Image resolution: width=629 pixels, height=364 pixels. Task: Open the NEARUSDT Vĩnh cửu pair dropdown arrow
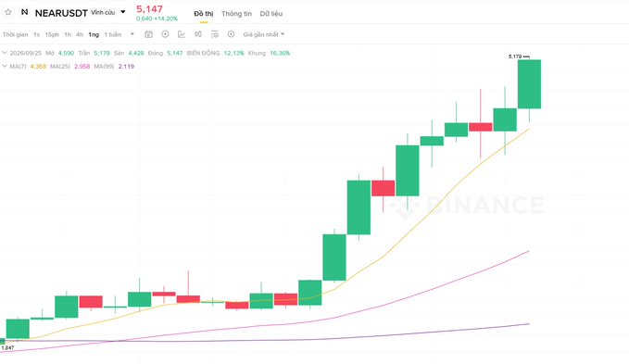123,12
